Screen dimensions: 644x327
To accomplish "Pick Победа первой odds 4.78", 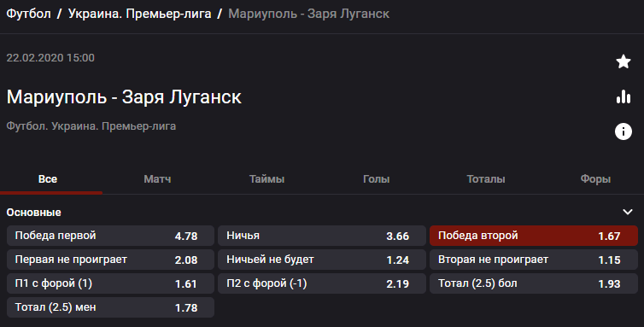I will point(110,236).
